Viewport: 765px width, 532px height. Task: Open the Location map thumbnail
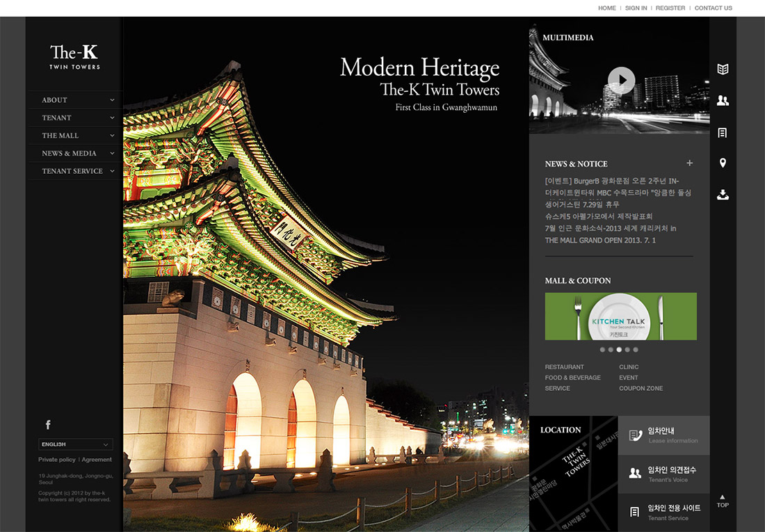[574, 474]
